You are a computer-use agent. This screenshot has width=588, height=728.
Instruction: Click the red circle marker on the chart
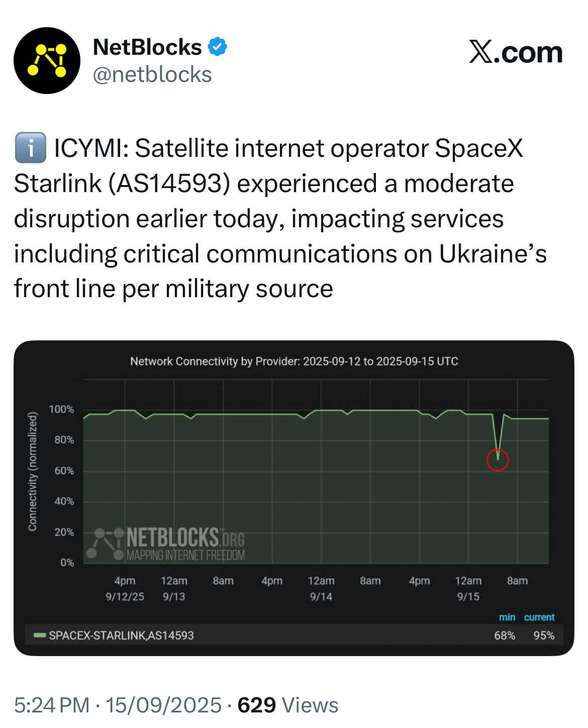tap(498, 460)
